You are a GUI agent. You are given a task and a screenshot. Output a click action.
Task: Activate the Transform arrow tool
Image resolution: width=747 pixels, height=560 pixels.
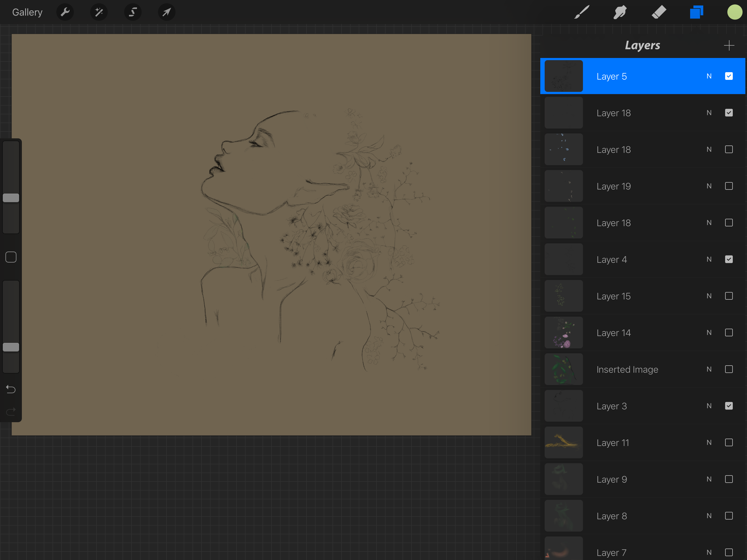click(x=167, y=13)
